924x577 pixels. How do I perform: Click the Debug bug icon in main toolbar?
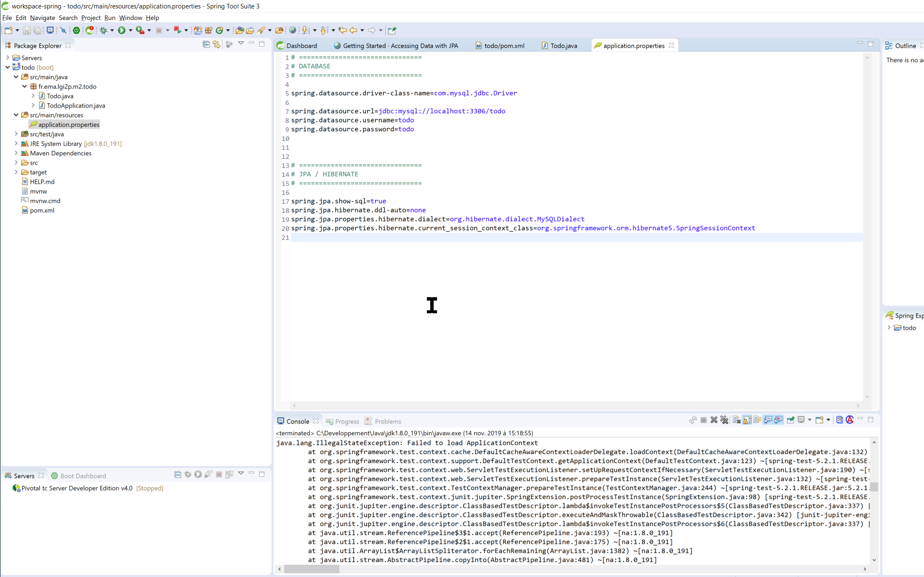coord(103,30)
